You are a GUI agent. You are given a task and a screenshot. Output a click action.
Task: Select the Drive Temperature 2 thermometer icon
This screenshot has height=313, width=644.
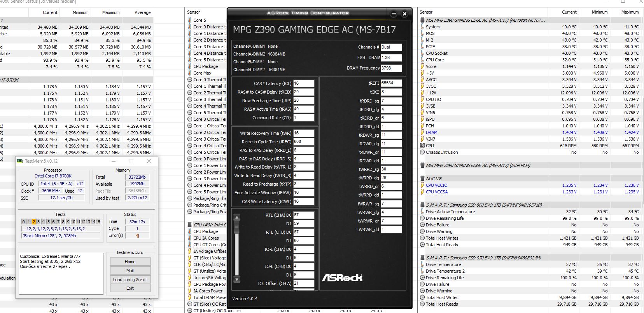pyautogui.click(x=422, y=271)
